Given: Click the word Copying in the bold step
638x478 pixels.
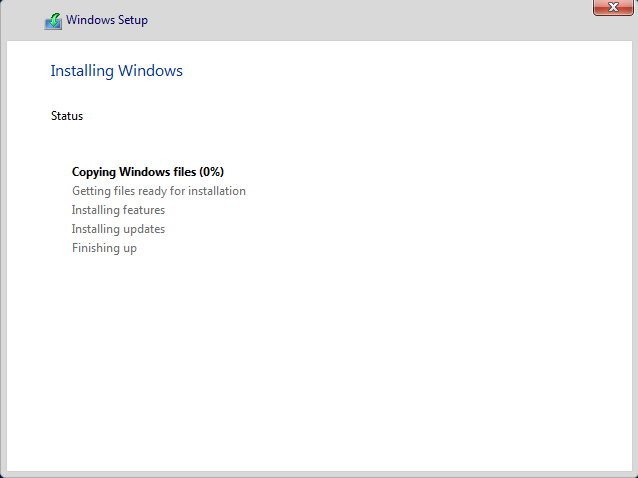Looking at the screenshot, I should coord(98,172).
